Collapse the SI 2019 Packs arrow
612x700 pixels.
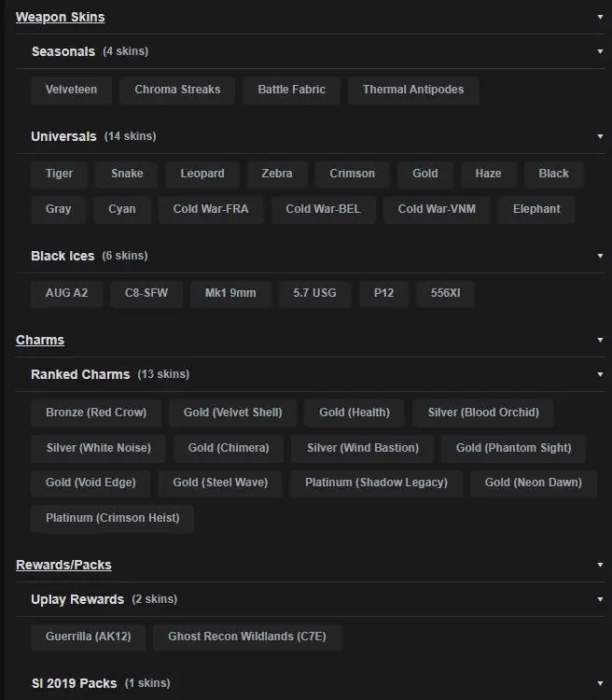click(600, 683)
